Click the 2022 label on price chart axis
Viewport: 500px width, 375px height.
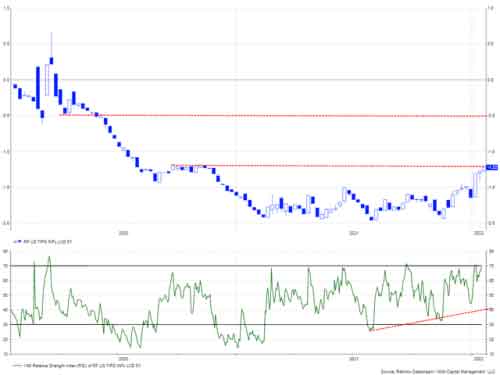coord(479,233)
